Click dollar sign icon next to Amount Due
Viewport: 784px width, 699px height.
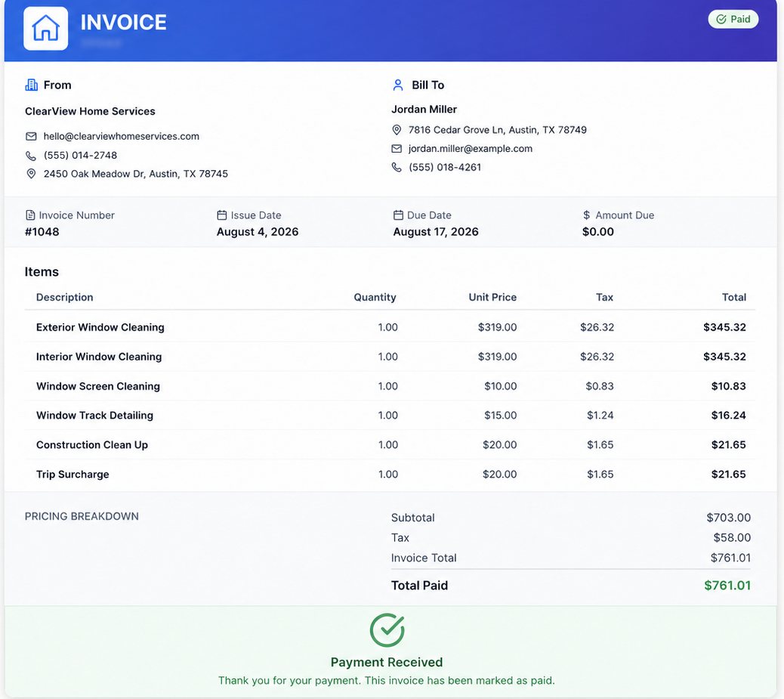click(x=587, y=215)
